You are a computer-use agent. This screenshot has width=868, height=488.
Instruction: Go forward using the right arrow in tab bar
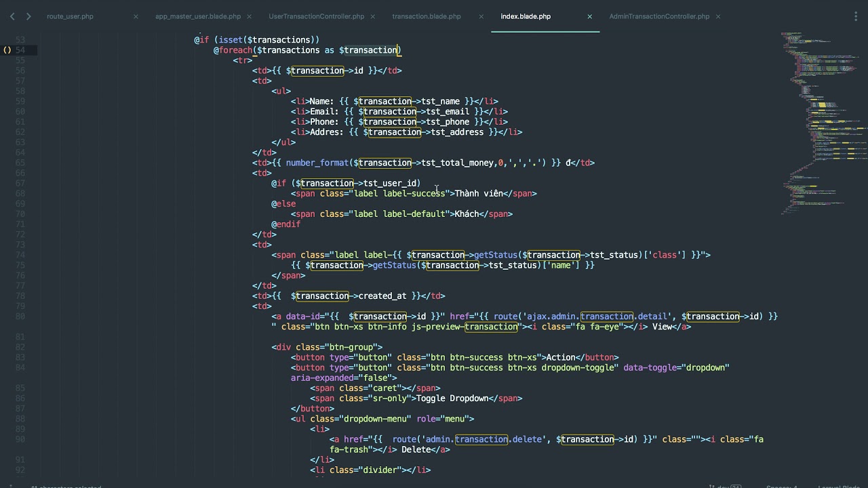[x=28, y=16]
